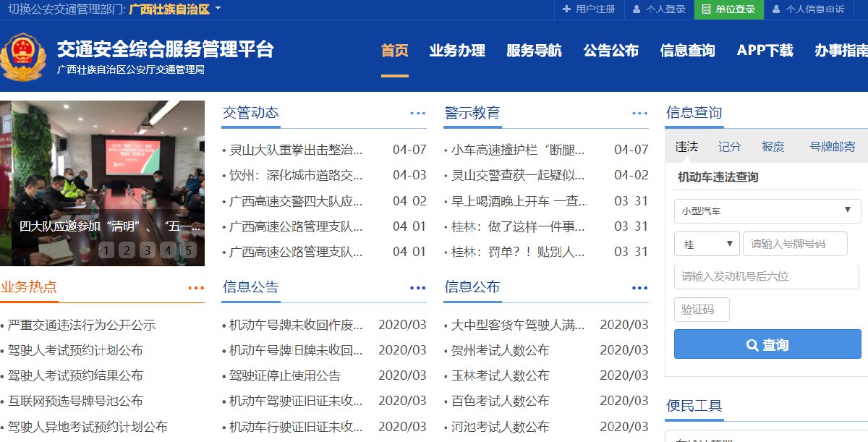Click more dots beside 业务热点
This screenshot has width=868, height=442.
tap(195, 288)
